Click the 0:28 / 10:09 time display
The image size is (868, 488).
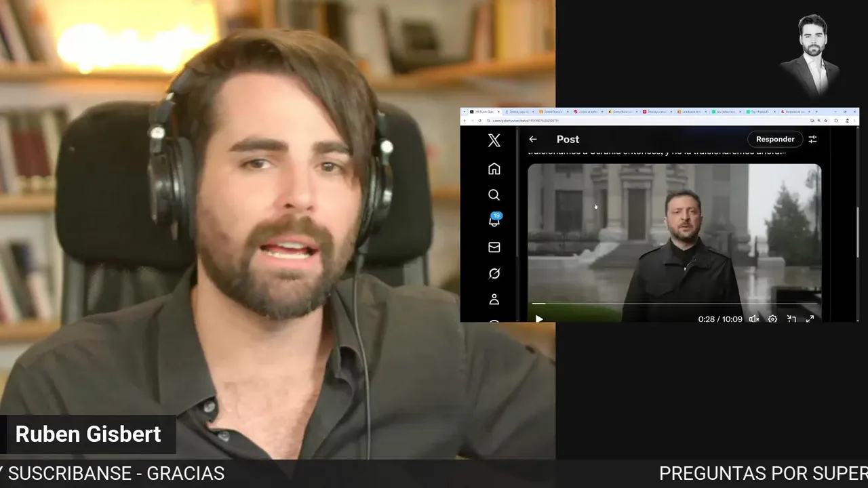coord(720,319)
